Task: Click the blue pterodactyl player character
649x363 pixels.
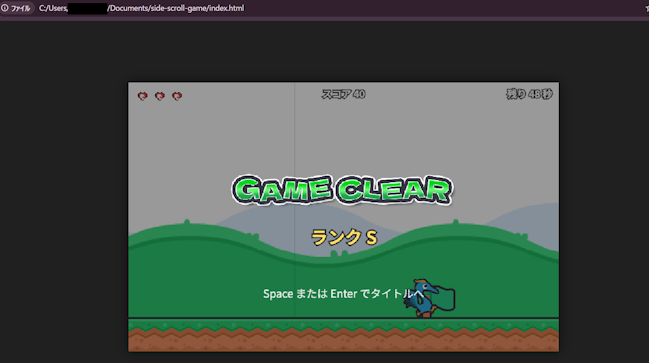Action: [x=420, y=298]
